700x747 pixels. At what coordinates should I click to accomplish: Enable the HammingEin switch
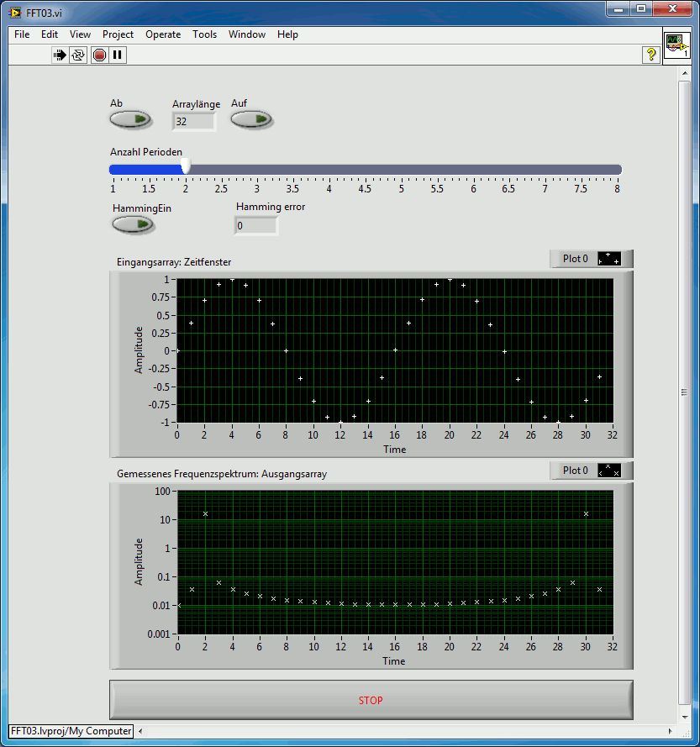(132, 224)
